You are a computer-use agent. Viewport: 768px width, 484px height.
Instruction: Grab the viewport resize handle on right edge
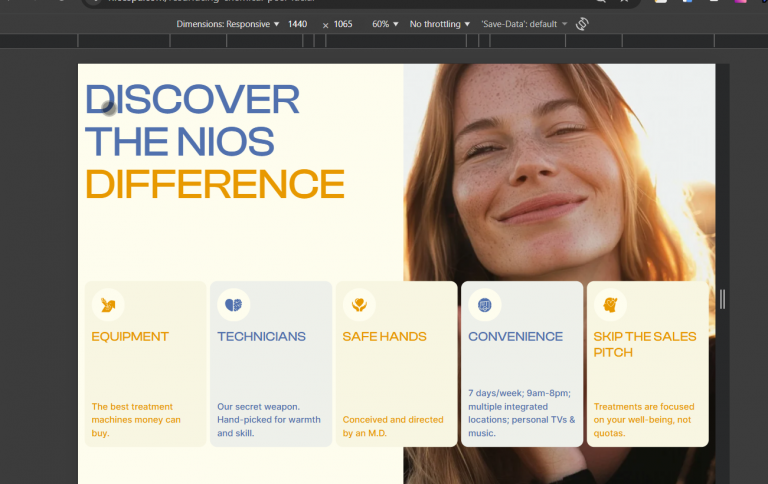point(722,298)
